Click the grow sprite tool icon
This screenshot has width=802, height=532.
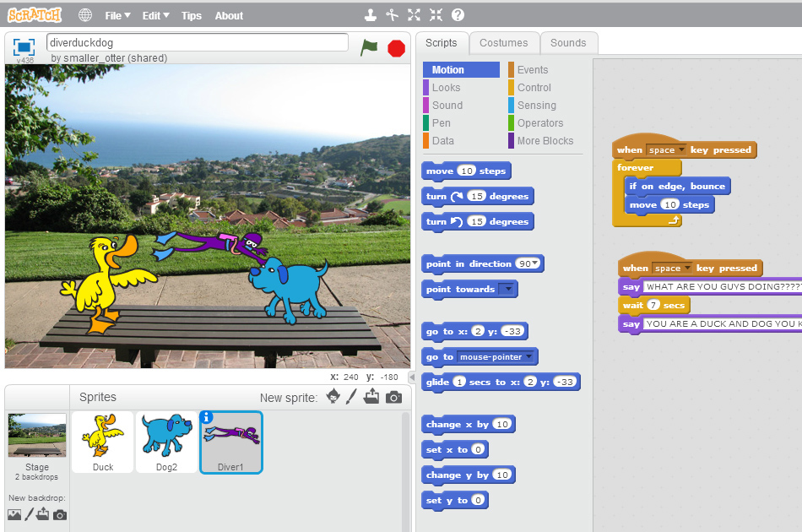pos(414,15)
